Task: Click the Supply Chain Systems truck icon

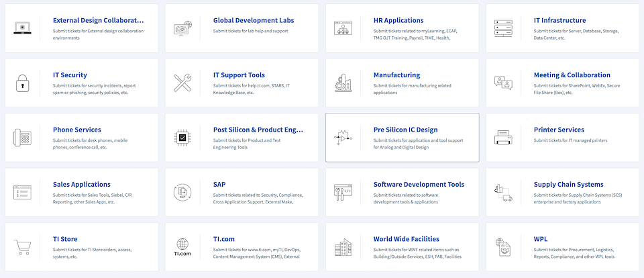Action: click(x=504, y=193)
